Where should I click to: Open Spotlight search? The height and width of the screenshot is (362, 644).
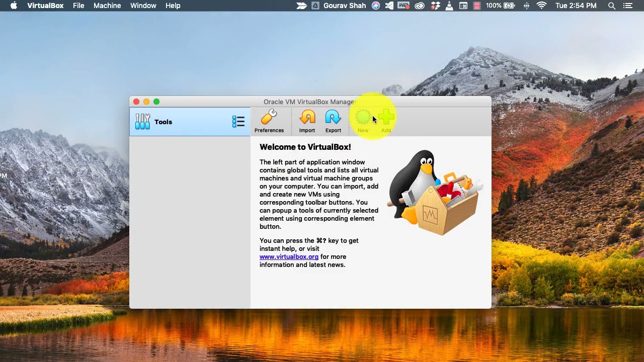[x=612, y=6]
